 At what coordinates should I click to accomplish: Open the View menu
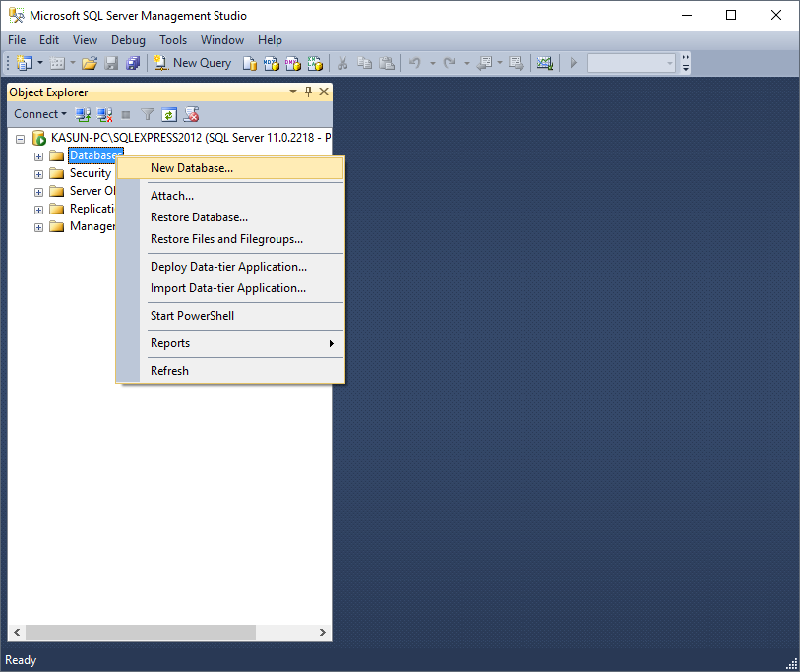(x=85, y=39)
